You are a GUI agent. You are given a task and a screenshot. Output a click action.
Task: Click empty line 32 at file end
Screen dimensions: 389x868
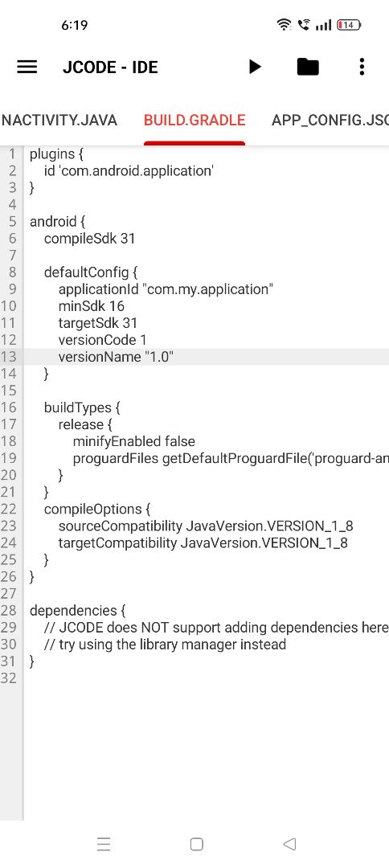[206, 678]
